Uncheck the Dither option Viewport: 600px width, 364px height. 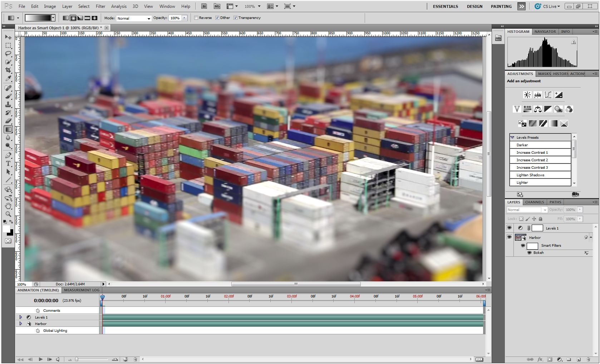pyautogui.click(x=217, y=18)
